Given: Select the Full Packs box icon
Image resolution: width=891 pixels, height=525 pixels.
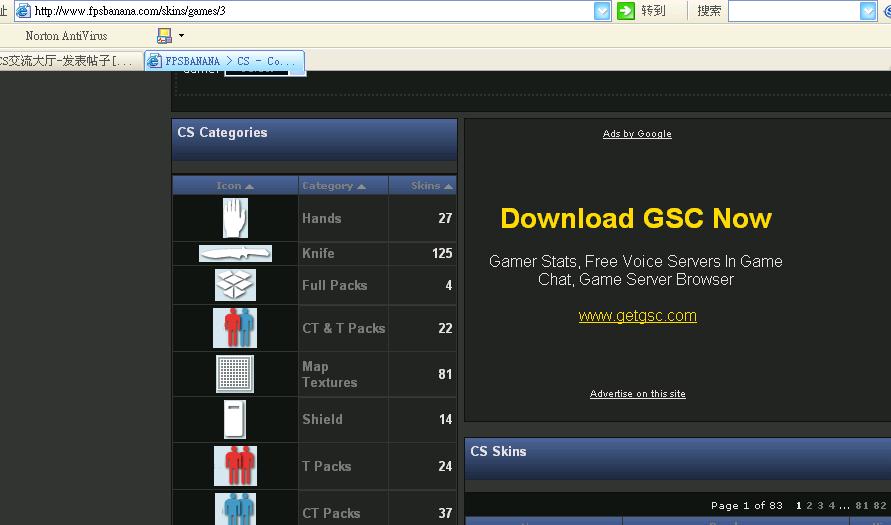Looking at the screenshot, I should coord(235,285).
